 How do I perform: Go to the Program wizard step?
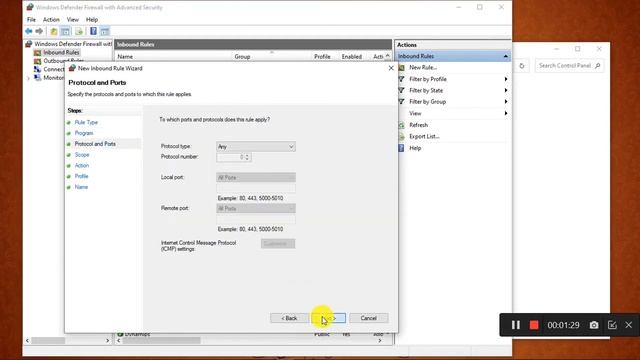(84, 133)
